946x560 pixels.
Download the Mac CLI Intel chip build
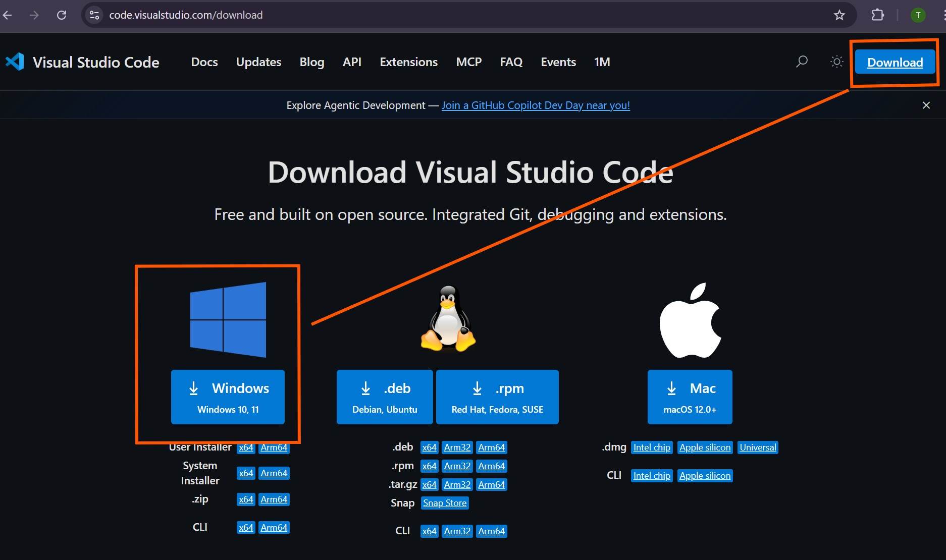point(652,476)
